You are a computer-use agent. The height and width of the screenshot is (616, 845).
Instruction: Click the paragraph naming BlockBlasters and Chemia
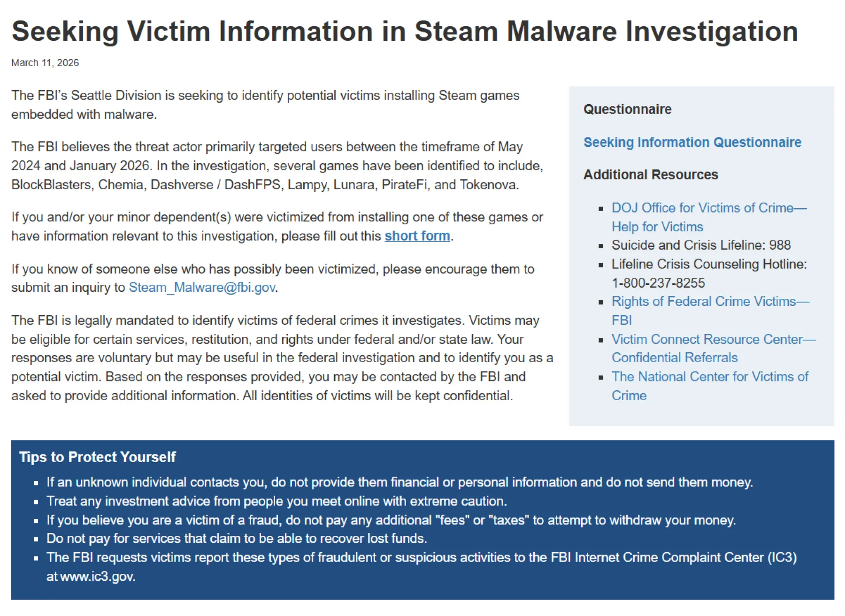click(277, 166)
